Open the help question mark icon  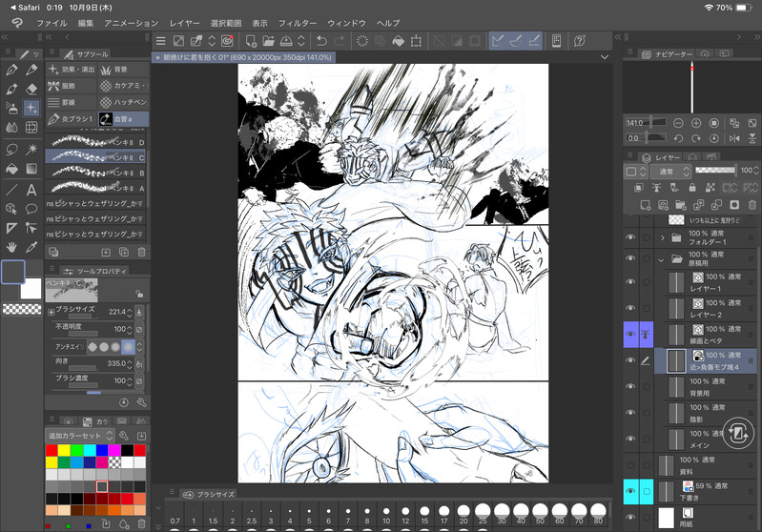click(579, 41)
